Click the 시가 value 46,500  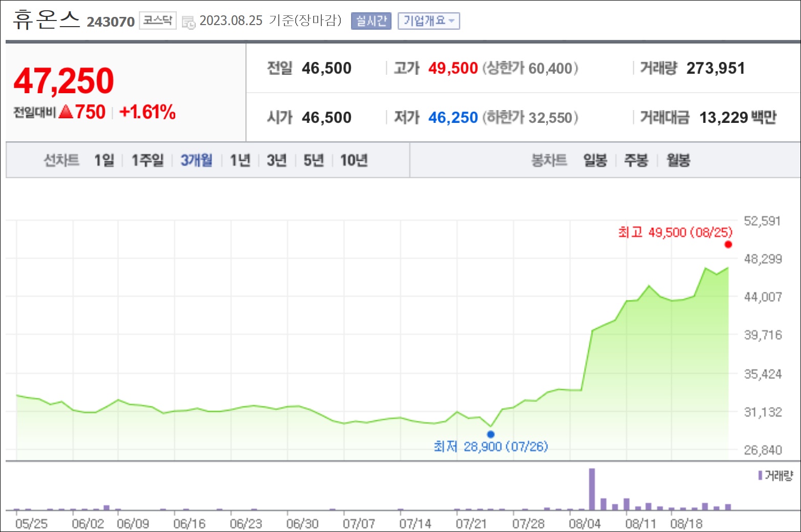326,118
